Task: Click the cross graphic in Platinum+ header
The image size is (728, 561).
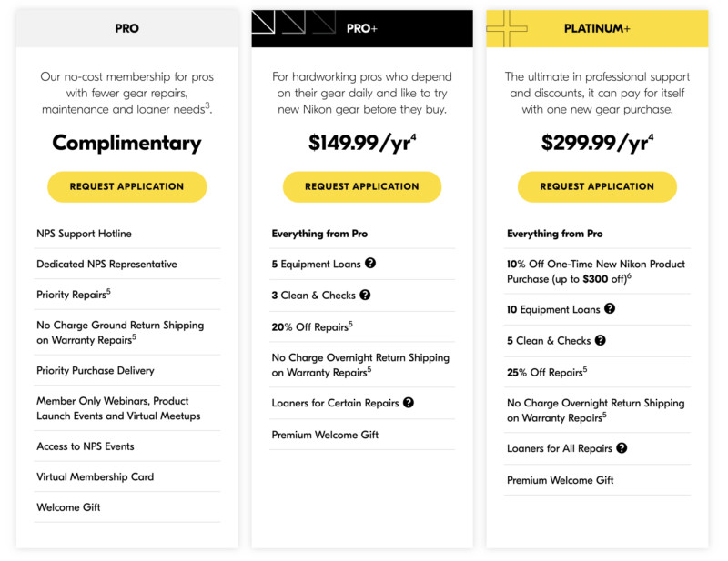Action: click(x=508, y=28)
